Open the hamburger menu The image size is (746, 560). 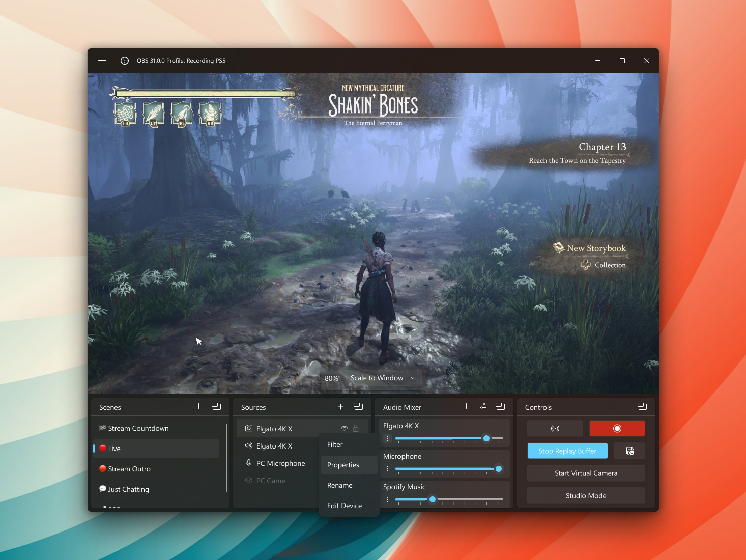(102, 61)
